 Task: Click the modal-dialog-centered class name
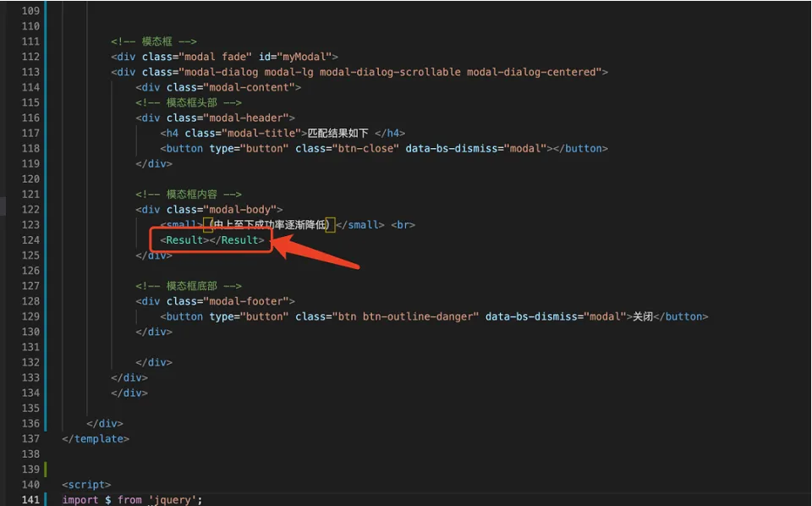pyautogui.click(x=531, y=72)
